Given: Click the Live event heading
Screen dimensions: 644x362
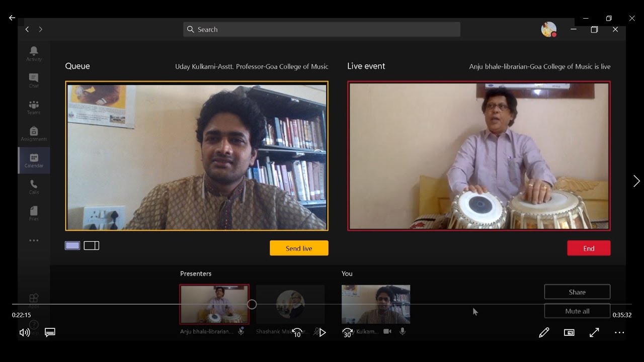Looking at the screenshot, I should 366,66.
